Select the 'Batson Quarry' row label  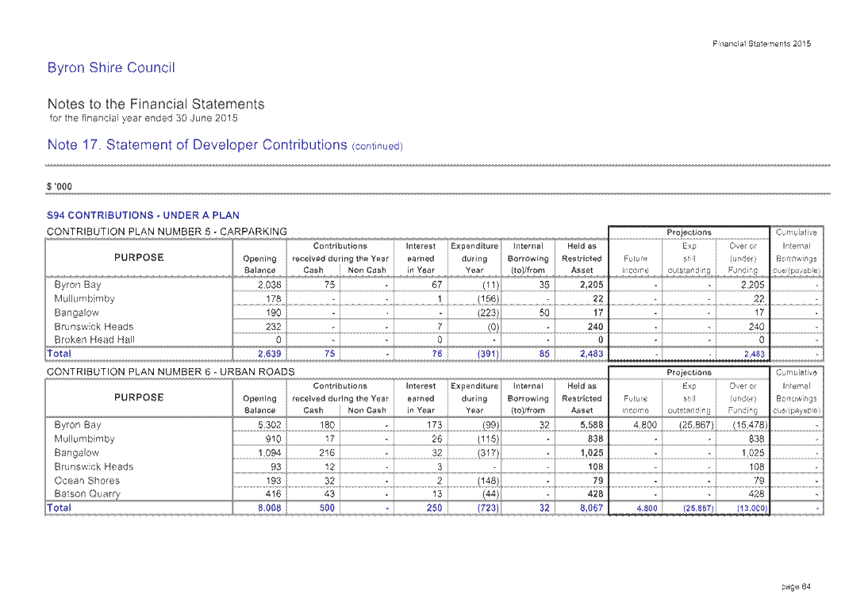tap(87, 494)
